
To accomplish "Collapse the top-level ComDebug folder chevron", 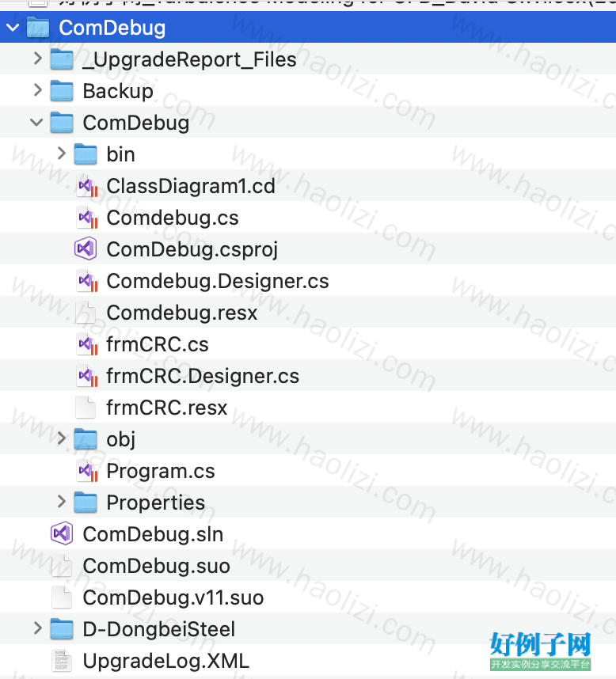I will click(13, 28).
